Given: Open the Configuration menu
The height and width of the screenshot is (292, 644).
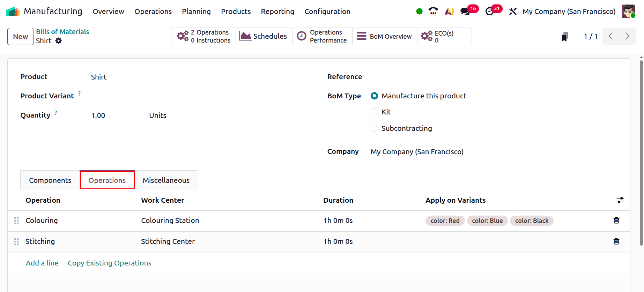Looking at the screenshot, I should (327, 12).
